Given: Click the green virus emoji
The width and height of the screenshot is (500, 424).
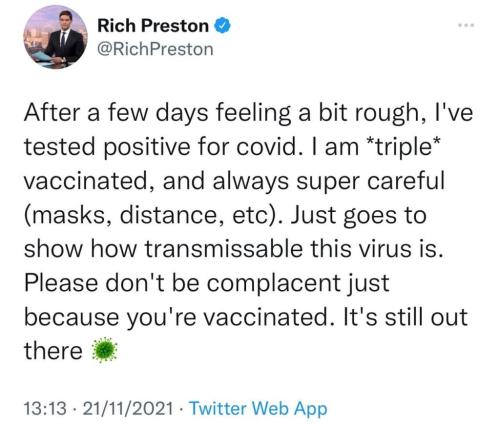Looking at the screenshot, I should (105, 350).
